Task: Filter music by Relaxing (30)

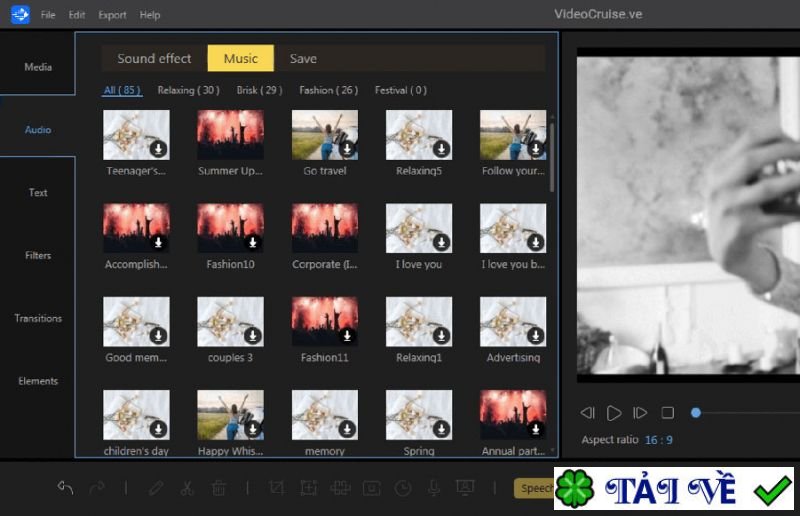Action: click(188, 90)
